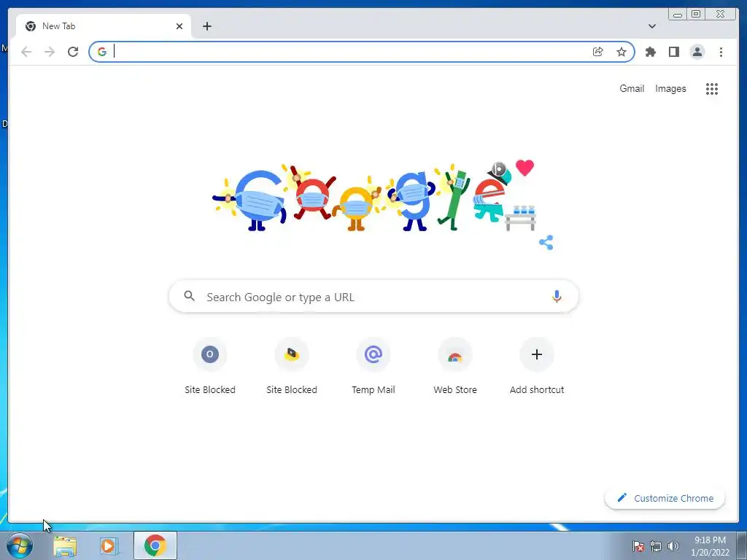Click the Chrome taskbar button
Viewport: 747px width, 560px height.
[x=155, y=545]
